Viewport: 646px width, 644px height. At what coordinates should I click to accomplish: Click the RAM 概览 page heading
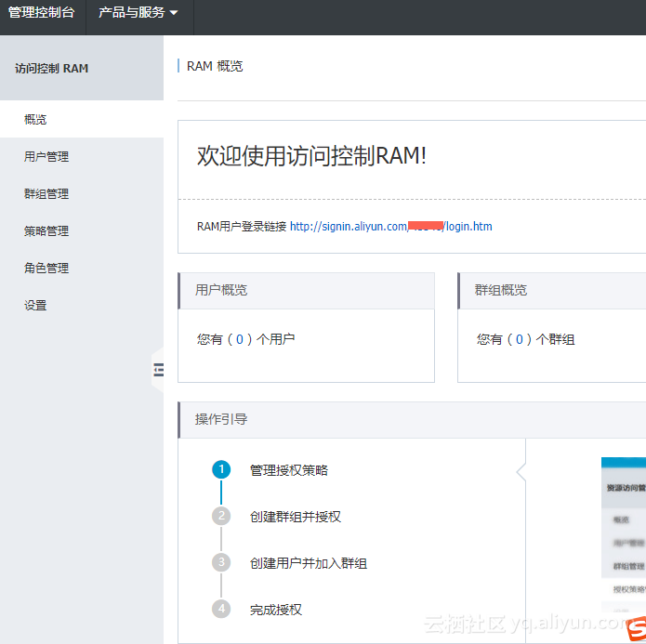click(215, 66)
